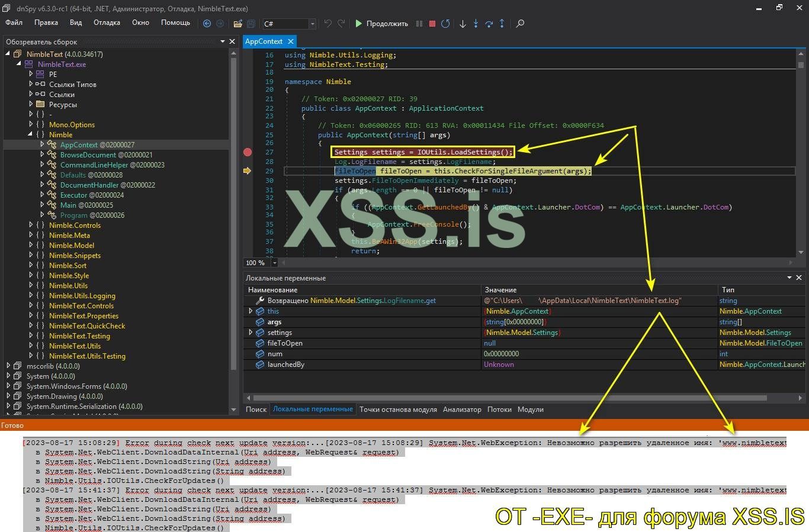Continue debugging with the Продолжить button

[381, 24]
